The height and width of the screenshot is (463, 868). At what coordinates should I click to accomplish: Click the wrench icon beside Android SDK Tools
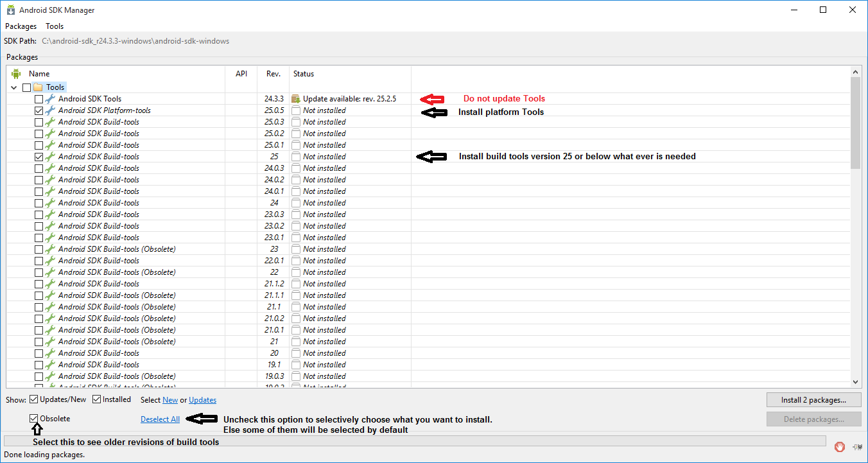click(x=50, y=99)
